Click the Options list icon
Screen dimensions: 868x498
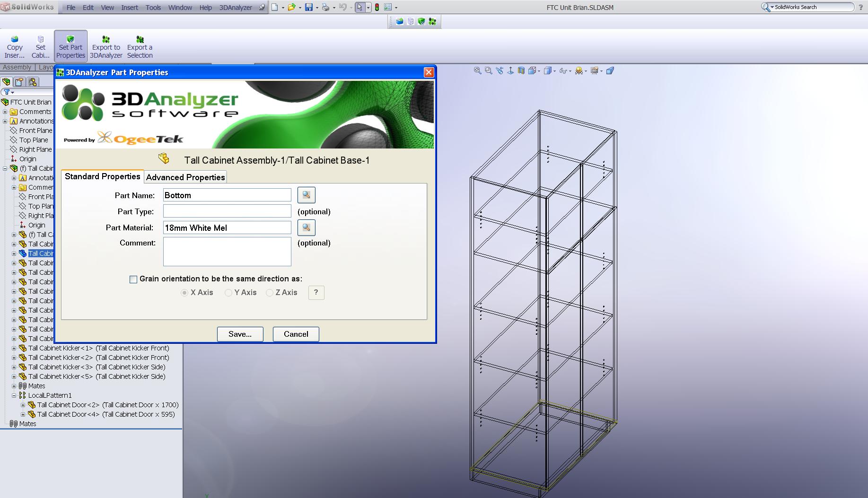[x=388, y=7]
